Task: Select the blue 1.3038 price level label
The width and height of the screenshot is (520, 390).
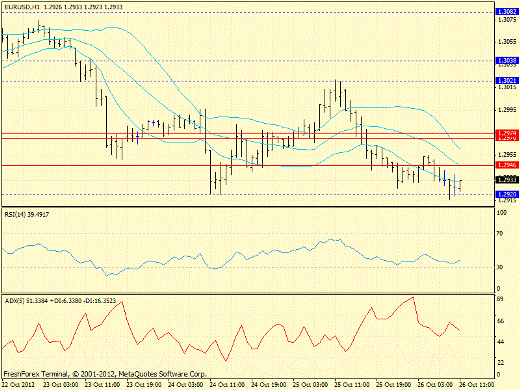Action: [x=507, y=61]
